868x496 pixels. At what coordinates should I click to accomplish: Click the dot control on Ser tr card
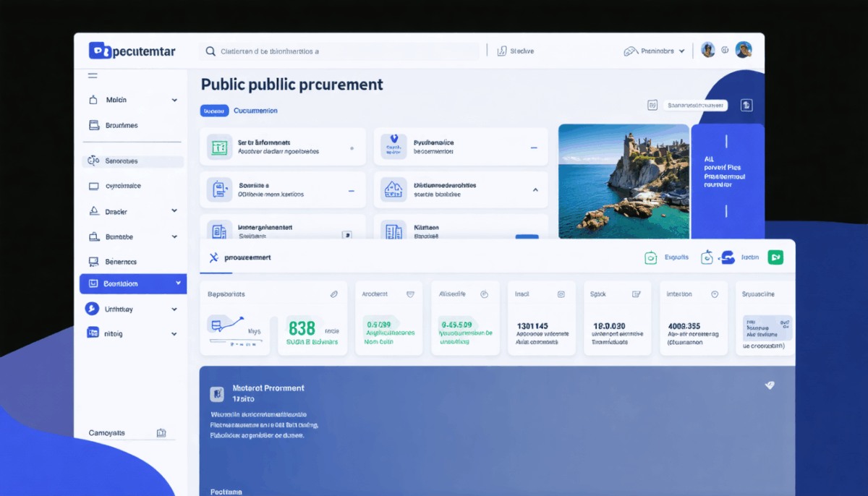point(352,147)
